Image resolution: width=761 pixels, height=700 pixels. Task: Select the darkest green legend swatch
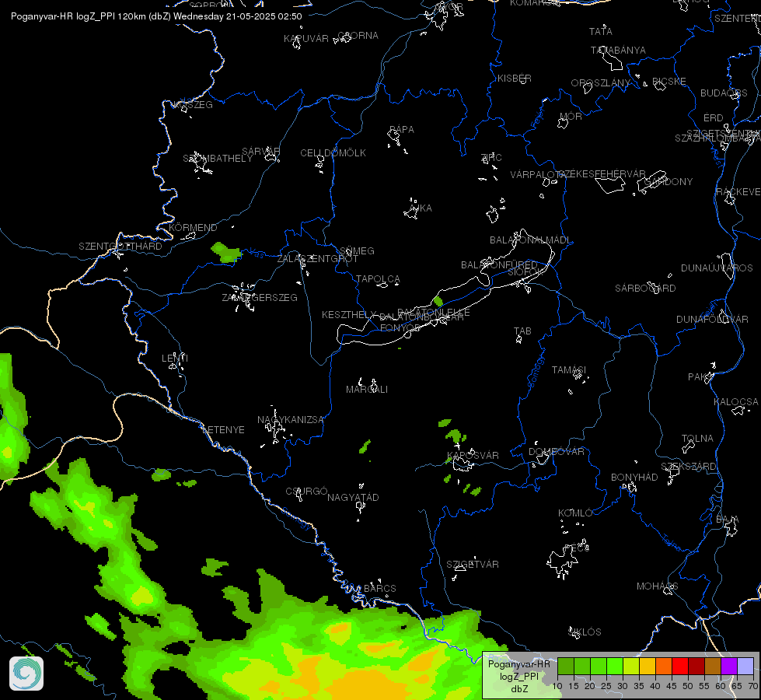565,667
